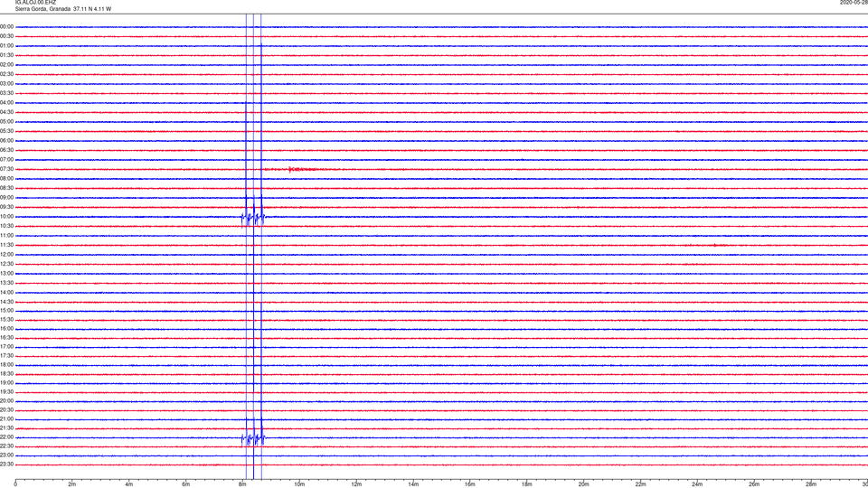
Task: Click the blue spike cluster on 10:00 trace
Action: point(253,218)
